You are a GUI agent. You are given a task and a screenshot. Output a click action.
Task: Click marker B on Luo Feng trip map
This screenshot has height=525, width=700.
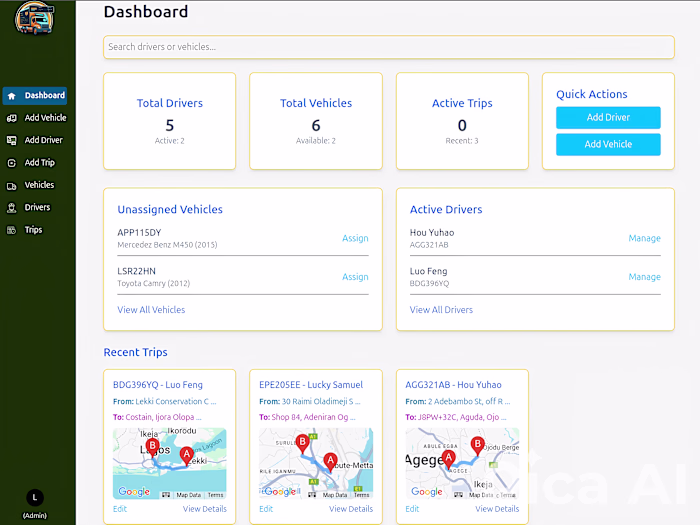click(x=153, y=446)
